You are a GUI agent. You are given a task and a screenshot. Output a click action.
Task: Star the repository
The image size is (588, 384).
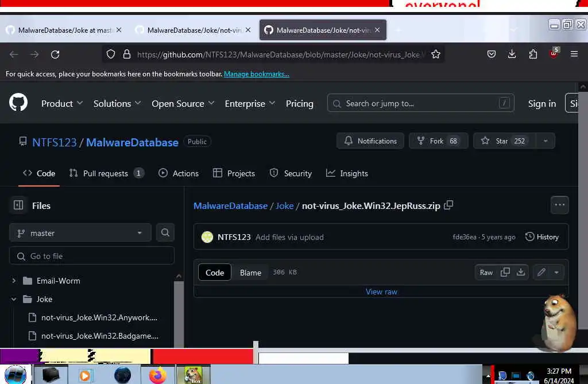pos(505,141)
